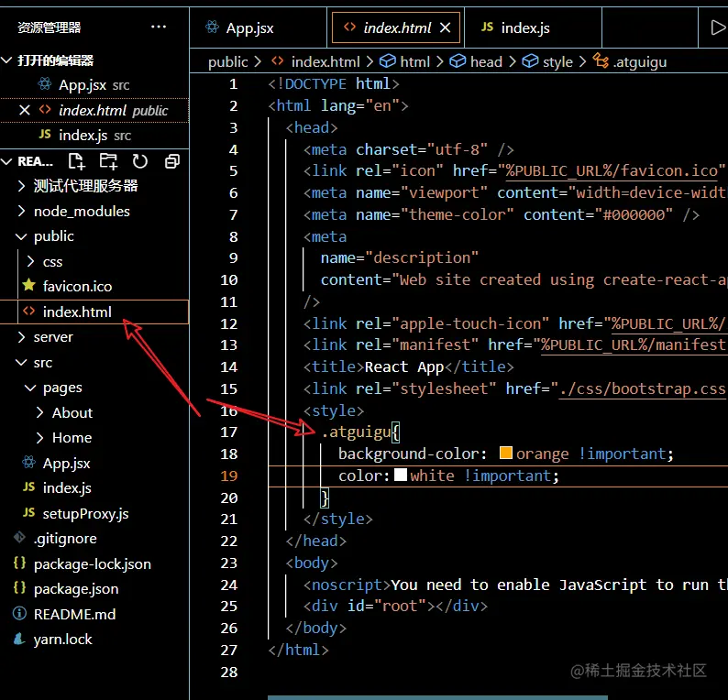This screenshot has height=700, width=728.
Task: Open yarn.lock file
Action: (x=94, y=640)
